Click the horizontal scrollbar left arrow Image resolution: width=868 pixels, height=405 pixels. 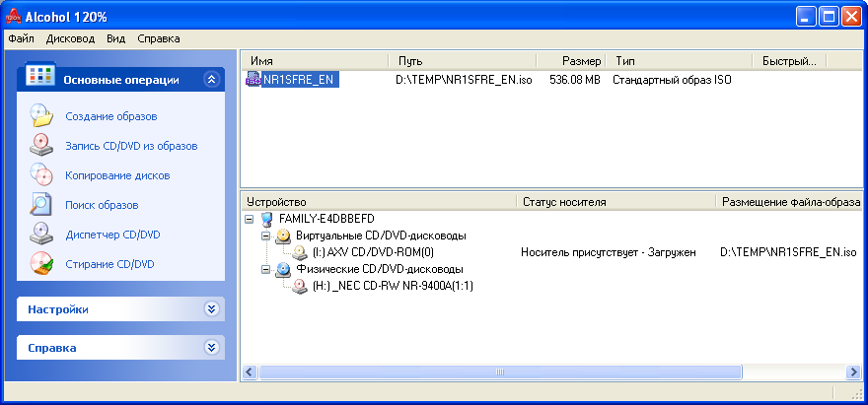point(250,371)
